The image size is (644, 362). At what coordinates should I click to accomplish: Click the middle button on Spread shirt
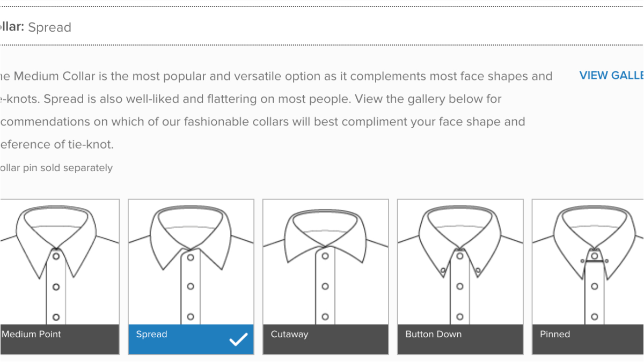[191, 287]
